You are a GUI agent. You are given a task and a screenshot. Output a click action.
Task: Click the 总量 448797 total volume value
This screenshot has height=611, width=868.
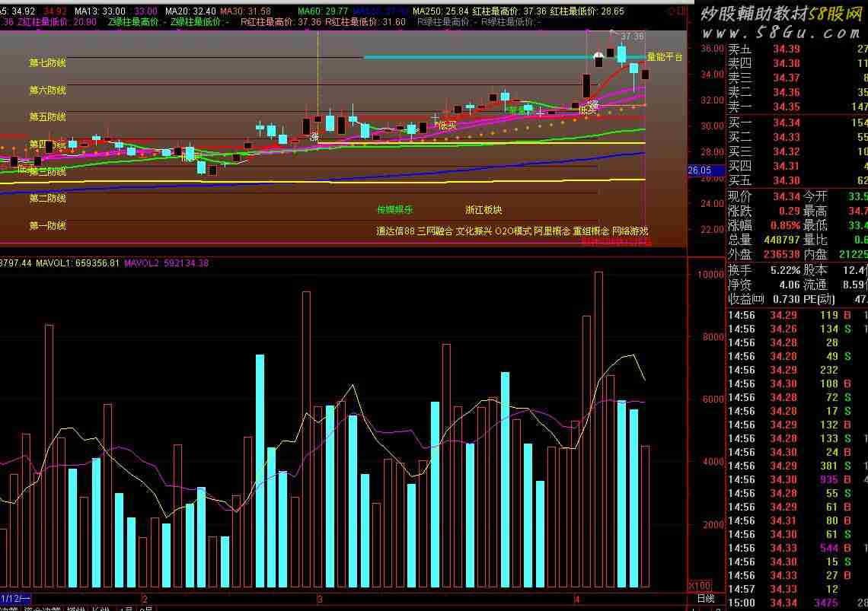click(x=782, y=240)
